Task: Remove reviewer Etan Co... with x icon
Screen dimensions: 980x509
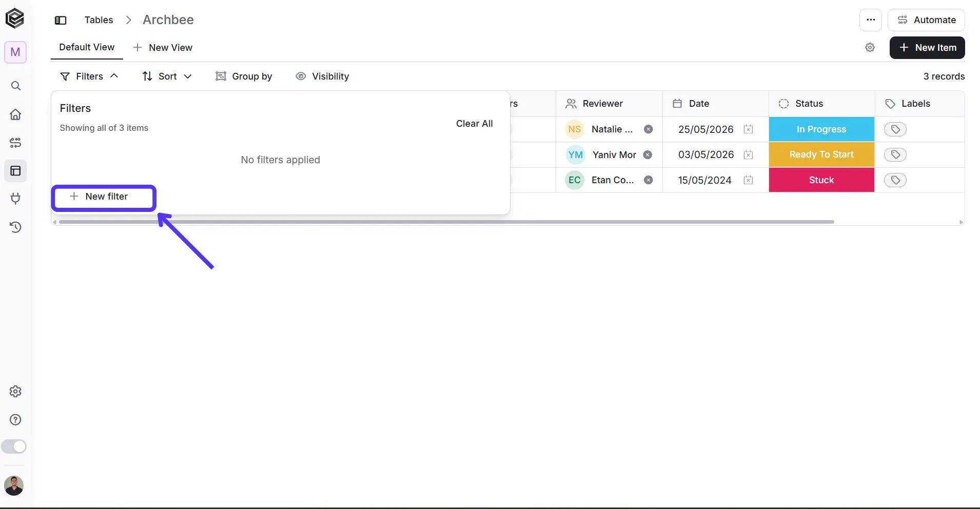Action: (649, 180)
